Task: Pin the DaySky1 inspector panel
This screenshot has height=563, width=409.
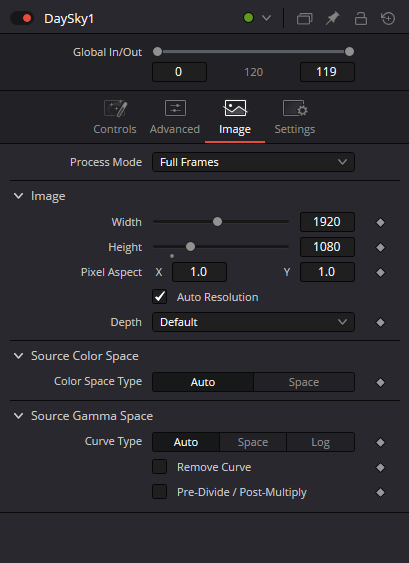Action: coord(333,18)
